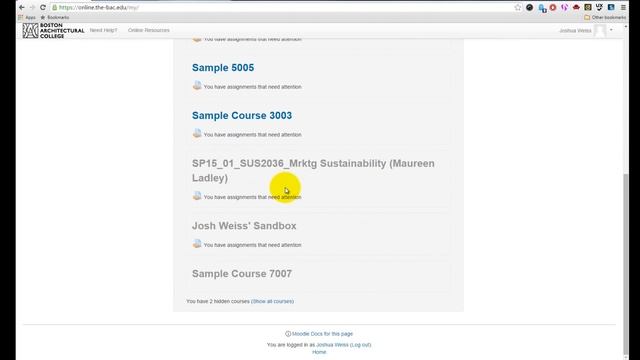Open Moodle Docs for this page
640x360 pixels.
[322, 334]
